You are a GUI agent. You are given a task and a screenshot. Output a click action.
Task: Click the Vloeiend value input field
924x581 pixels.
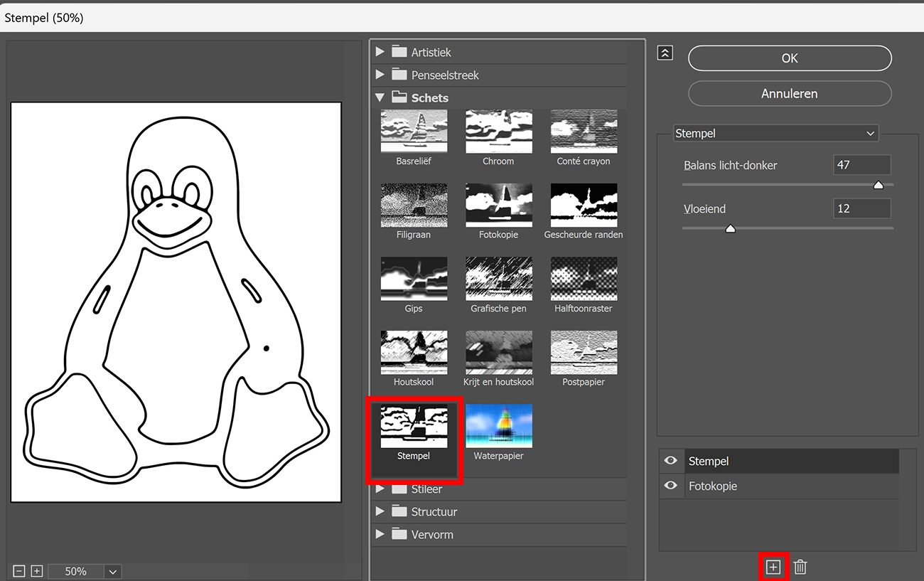861,208
